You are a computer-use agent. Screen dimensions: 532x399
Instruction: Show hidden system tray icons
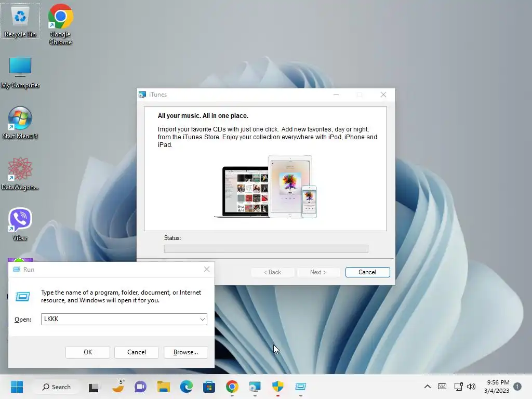428,387
